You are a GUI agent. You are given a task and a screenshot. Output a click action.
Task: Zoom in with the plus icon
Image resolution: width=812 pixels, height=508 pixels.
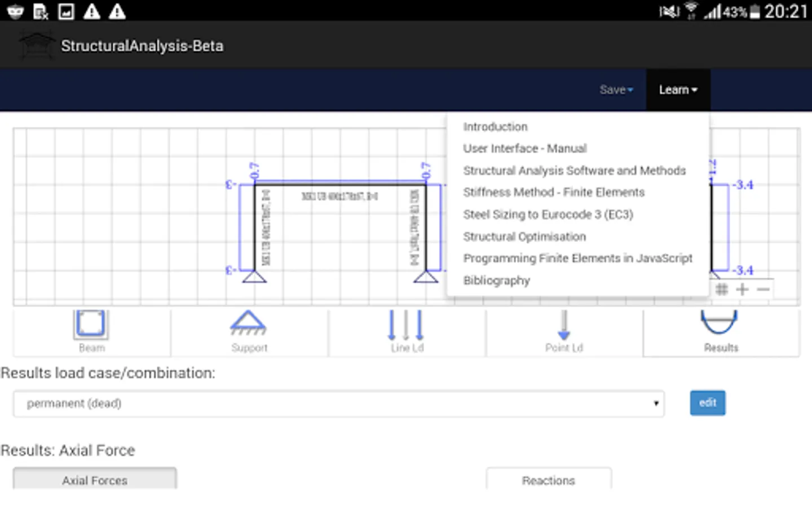(x=743, y=290)
